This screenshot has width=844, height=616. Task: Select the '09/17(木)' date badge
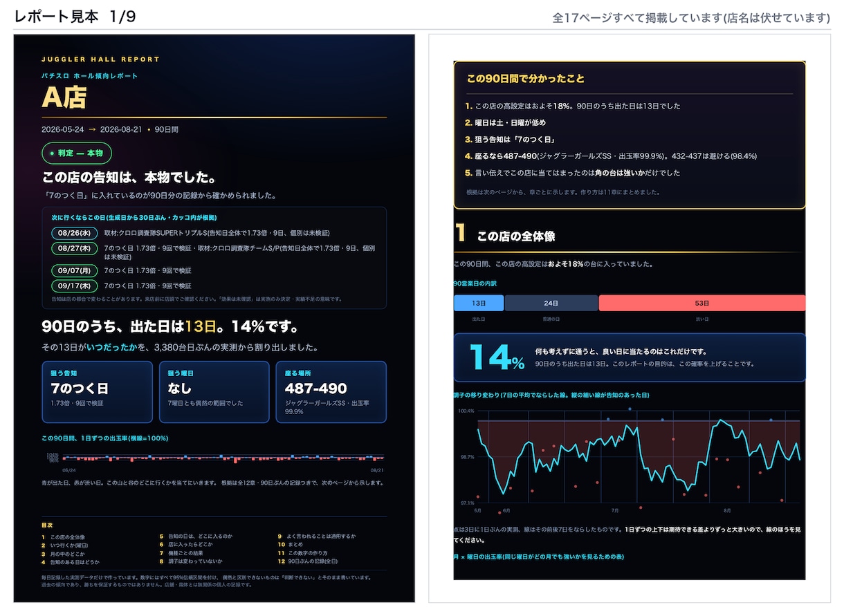[74, 286]
